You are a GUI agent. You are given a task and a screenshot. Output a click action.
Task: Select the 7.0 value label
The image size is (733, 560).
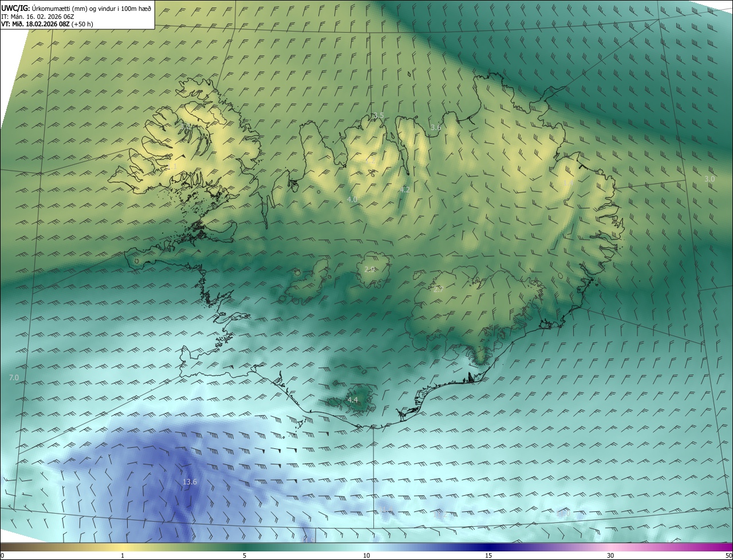pyautogui.click(x=14, y=378)
